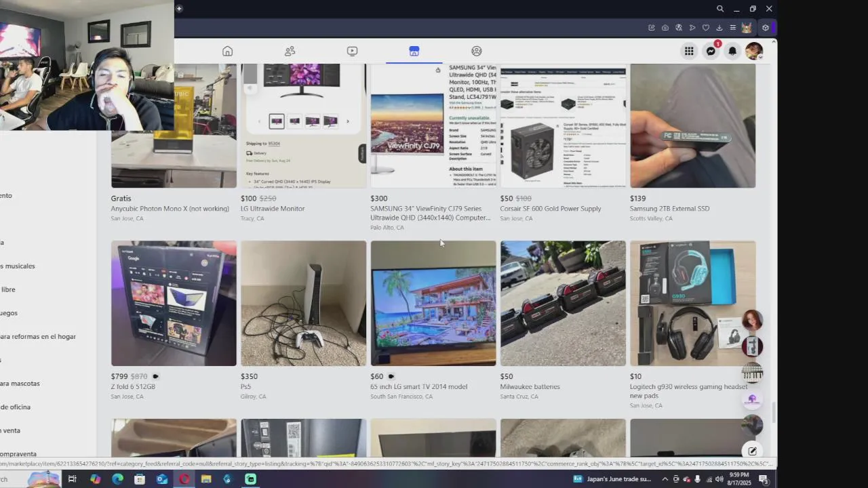Click the page vertical scrollbar thumb

click(x=774, y=411)
